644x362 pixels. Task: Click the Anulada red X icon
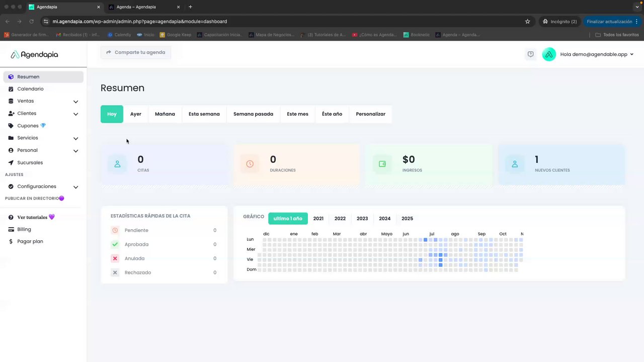(x=115, y=258)
